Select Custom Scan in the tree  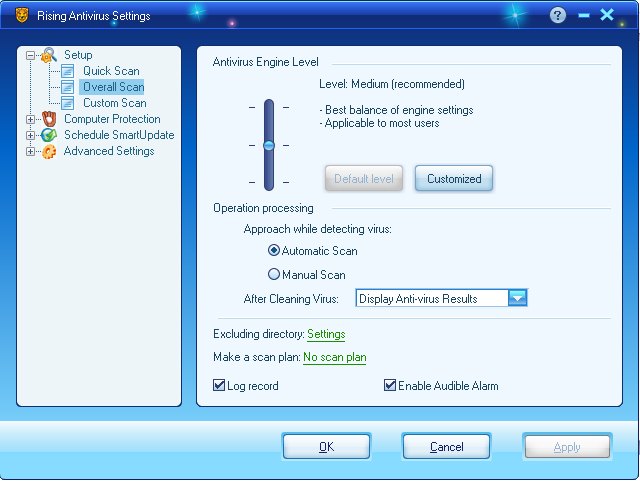click(115, 103)
